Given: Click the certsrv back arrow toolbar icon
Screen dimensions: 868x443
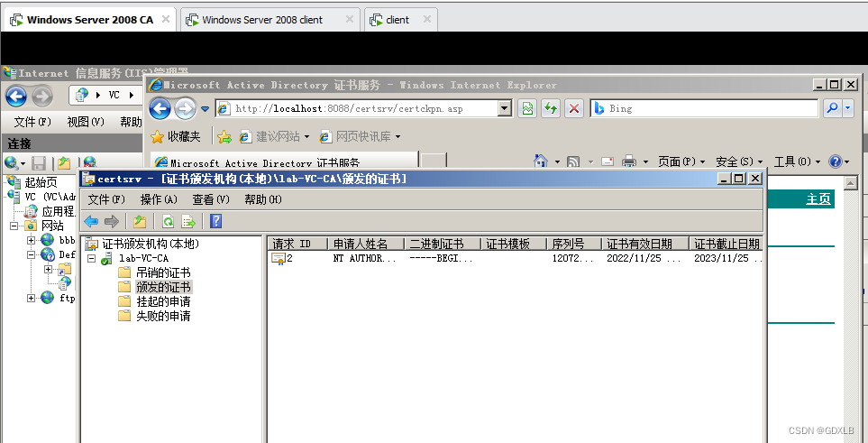Looking at the screenshot, I should (91, 222).
